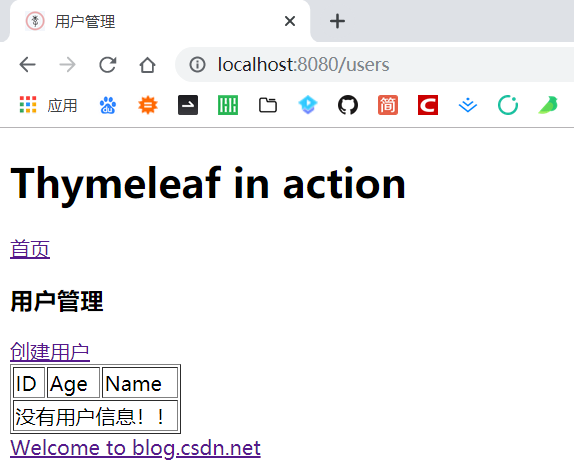The image size is (574, 476).
Task: Go back to the previous page
Action: (27, 65)
